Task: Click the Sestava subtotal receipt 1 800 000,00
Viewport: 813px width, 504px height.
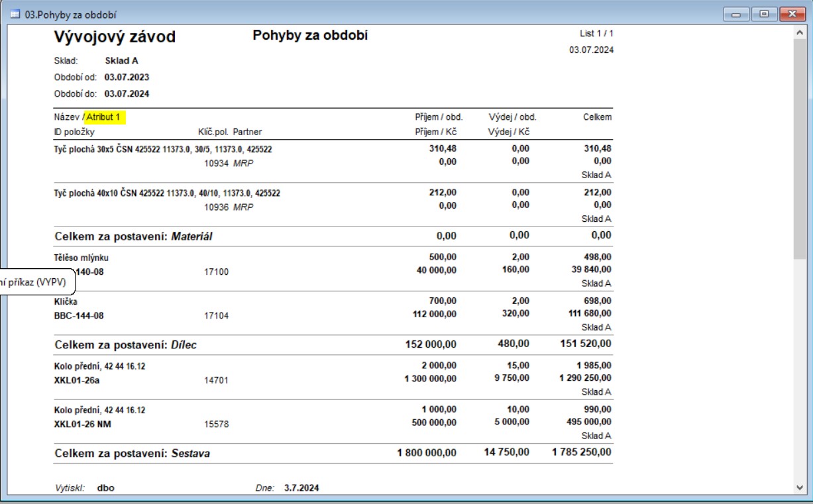Action: (x=427, y=452)
